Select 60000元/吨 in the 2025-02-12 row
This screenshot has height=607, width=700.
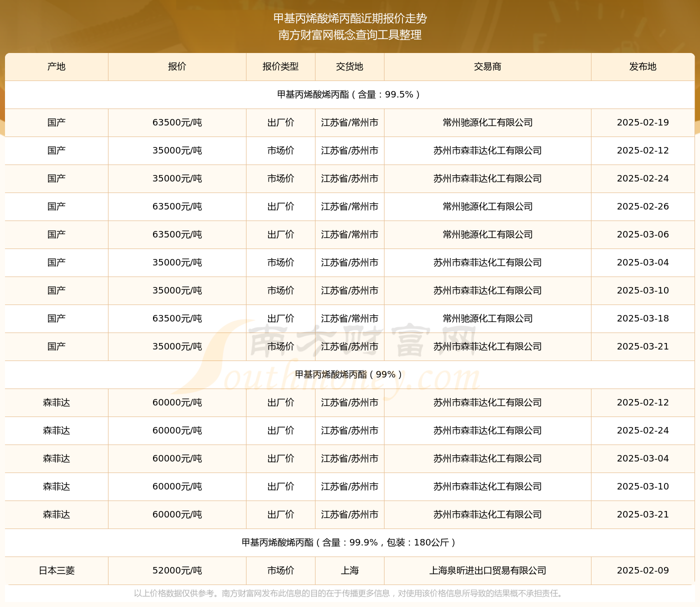pos(177,402)
